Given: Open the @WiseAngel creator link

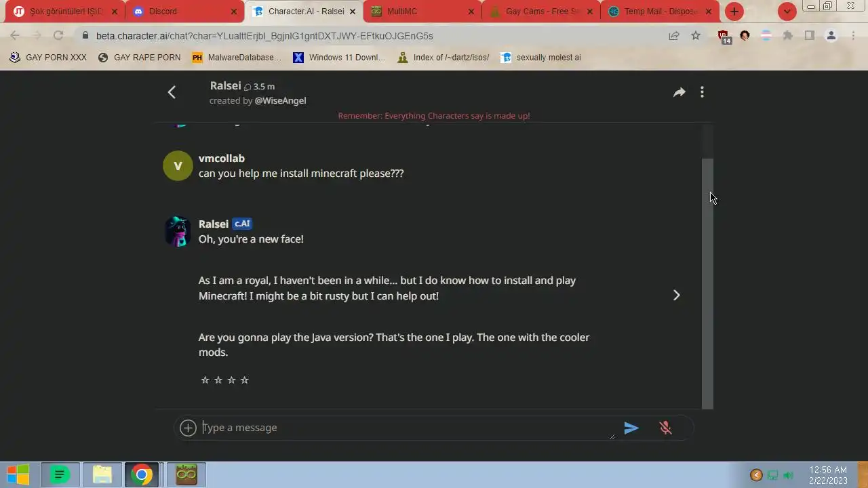Looking at the screenshot, I should click(280, 100).
